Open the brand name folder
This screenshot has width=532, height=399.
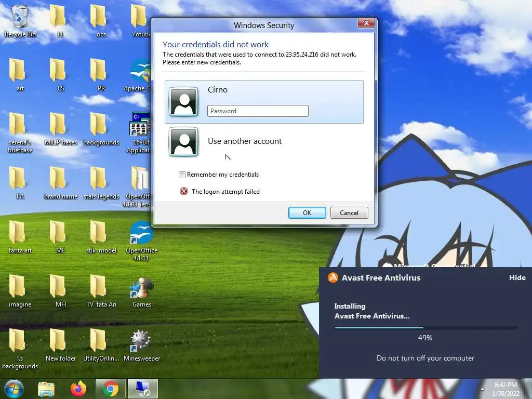(60, 182)
